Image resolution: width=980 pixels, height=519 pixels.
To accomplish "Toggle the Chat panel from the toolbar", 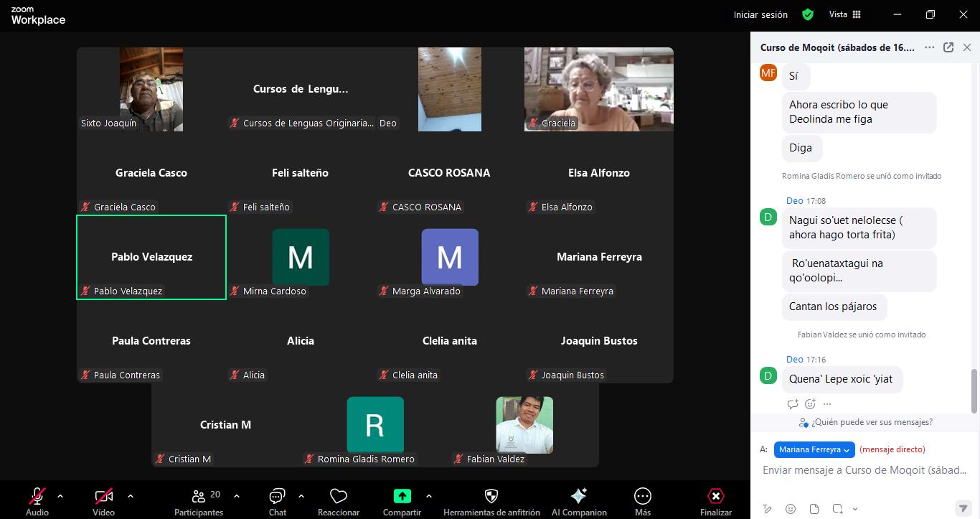I will (x=277, y=501).
